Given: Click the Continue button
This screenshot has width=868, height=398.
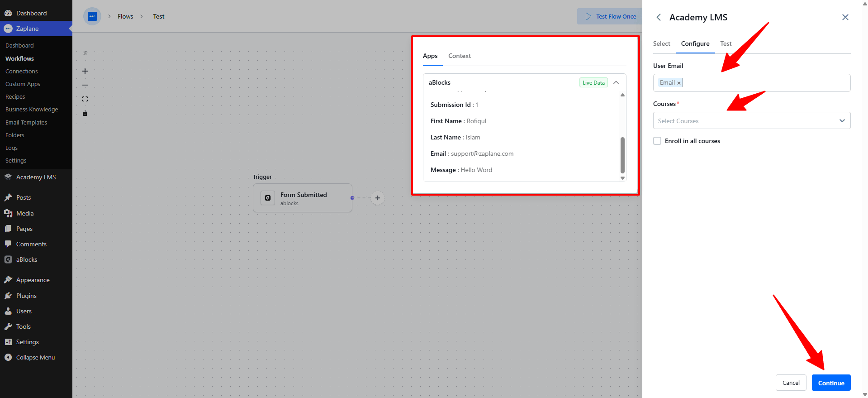Looking at the screenshot, I should pyautogui.click(x=831, y=383).
